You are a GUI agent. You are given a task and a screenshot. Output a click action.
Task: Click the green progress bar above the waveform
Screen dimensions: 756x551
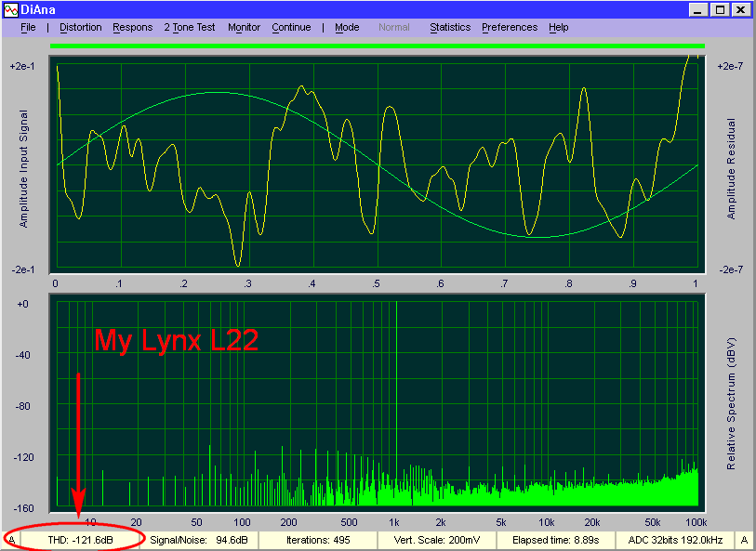click(378, 46)
